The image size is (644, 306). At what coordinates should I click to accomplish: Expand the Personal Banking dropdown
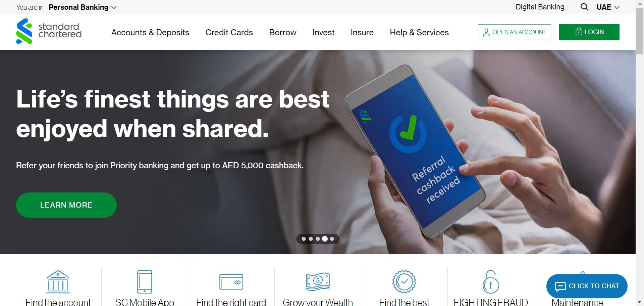83,7
